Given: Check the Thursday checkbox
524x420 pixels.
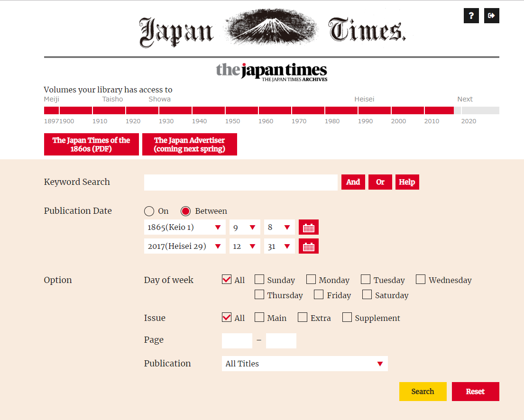Looking at the screenshot, I should [x=259, y=295].
